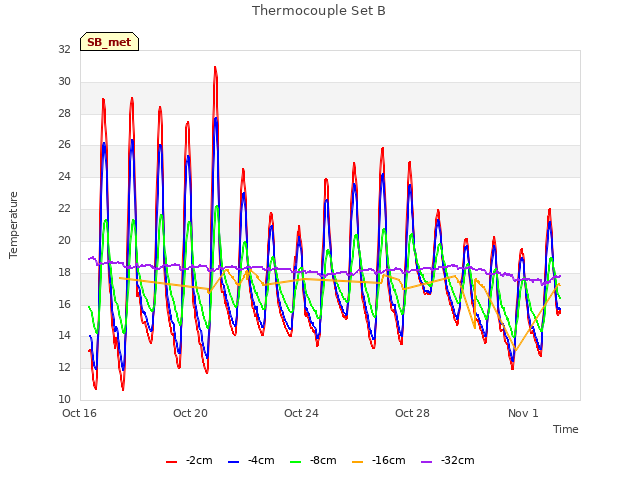Toggle the -16cm legend label
640x480 pixels.
[x=389, y=460]
